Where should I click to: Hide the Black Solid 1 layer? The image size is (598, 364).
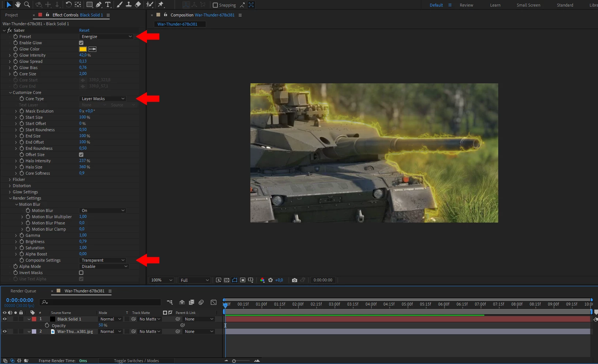[5, 319]
